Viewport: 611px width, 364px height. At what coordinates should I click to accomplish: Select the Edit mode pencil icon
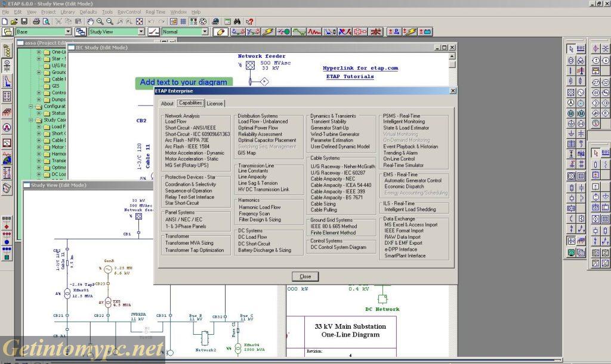pos(221,32)
